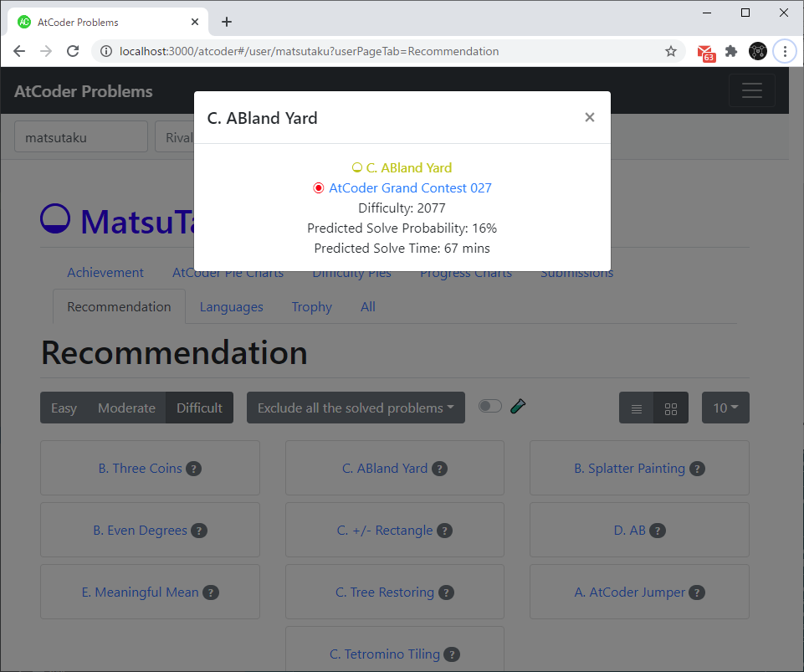Click the AtCoder Problems brand title

(83, 91)
